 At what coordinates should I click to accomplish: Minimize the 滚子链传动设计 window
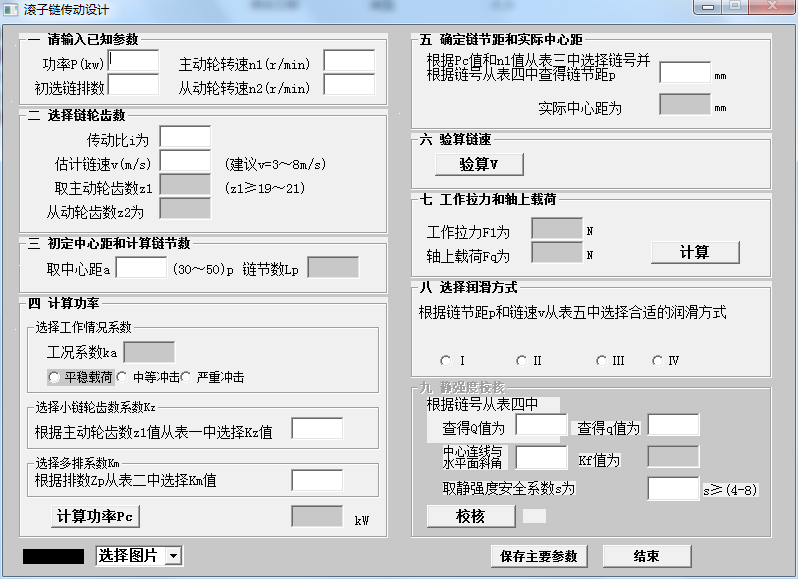(708, 7)
